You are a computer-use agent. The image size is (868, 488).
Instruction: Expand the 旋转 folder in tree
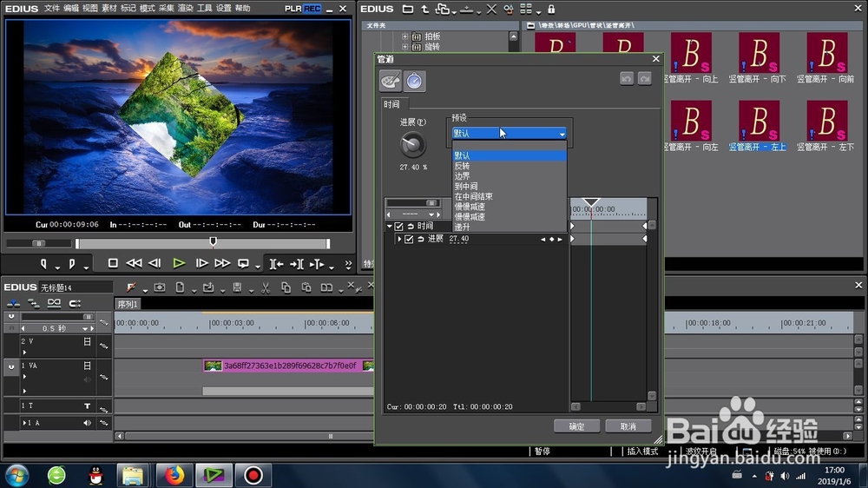404,47
